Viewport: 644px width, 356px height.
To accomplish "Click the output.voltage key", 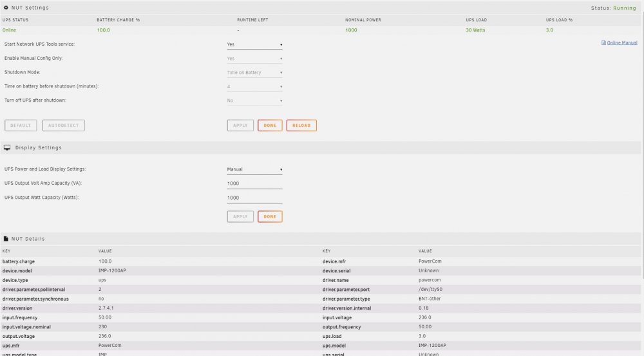I will (x=19, y=336).
